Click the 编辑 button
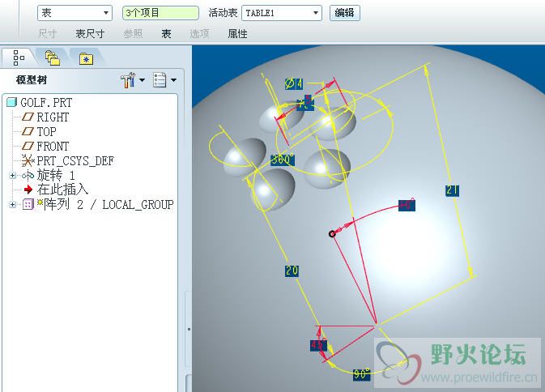 pos(344,13)
